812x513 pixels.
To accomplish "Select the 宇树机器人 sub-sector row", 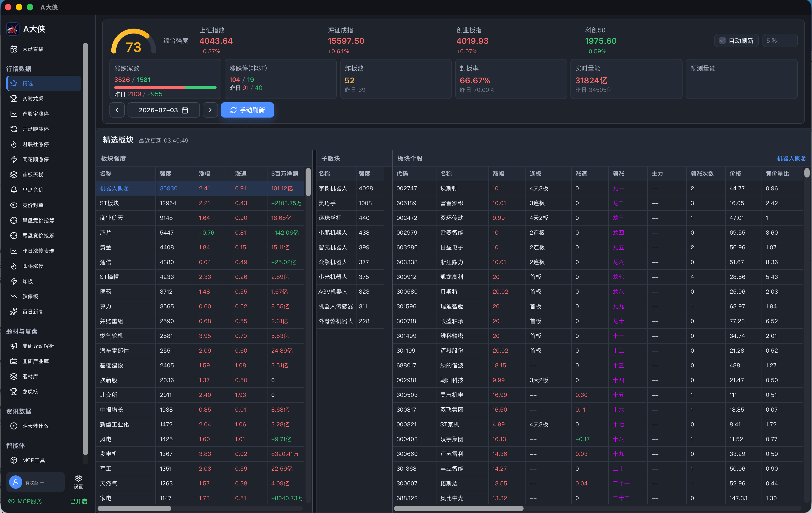I will point(350,188).
